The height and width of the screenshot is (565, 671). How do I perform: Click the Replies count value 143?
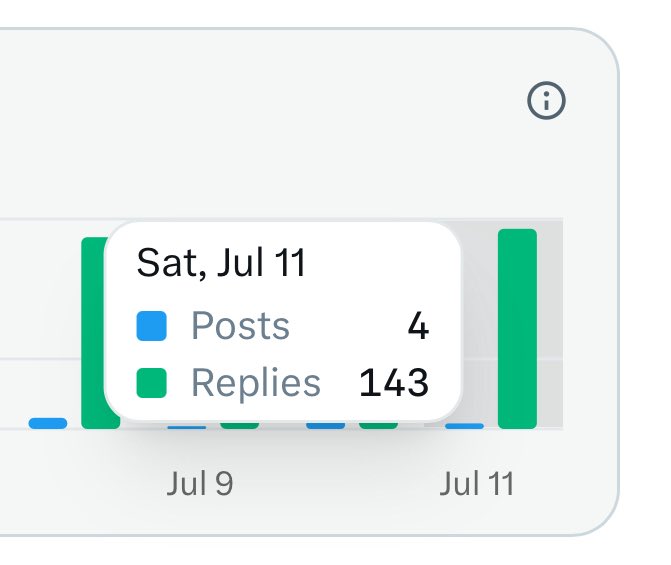coord(394,383)
